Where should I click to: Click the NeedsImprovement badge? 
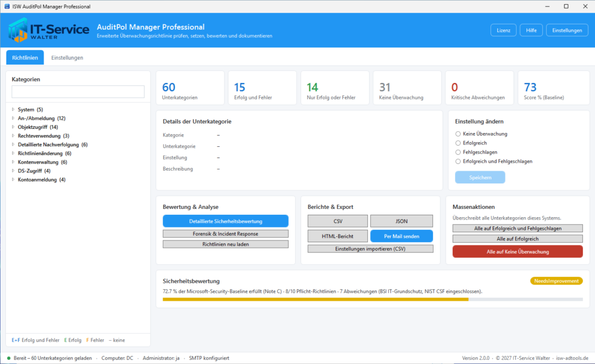556,281
